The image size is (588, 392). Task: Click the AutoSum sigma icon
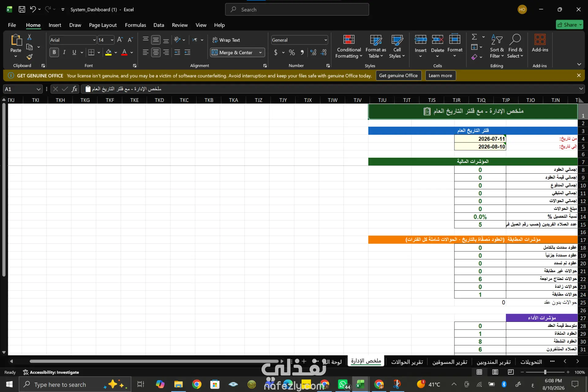point(474,37)
